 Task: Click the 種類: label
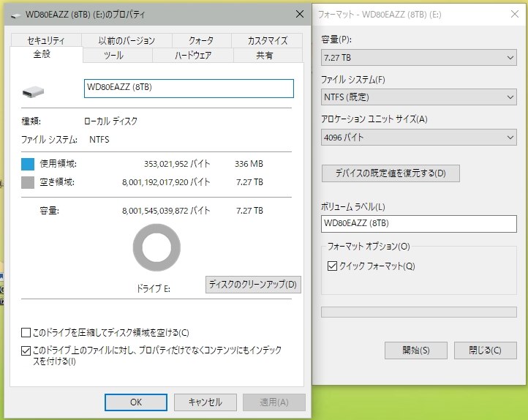(x=31, y=121)
